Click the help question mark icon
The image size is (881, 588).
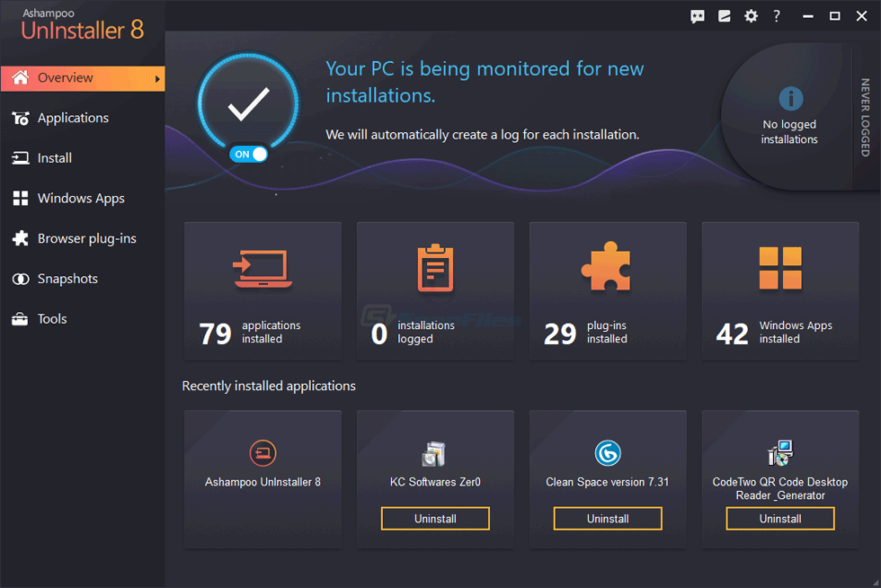click(x=777, y=16)
